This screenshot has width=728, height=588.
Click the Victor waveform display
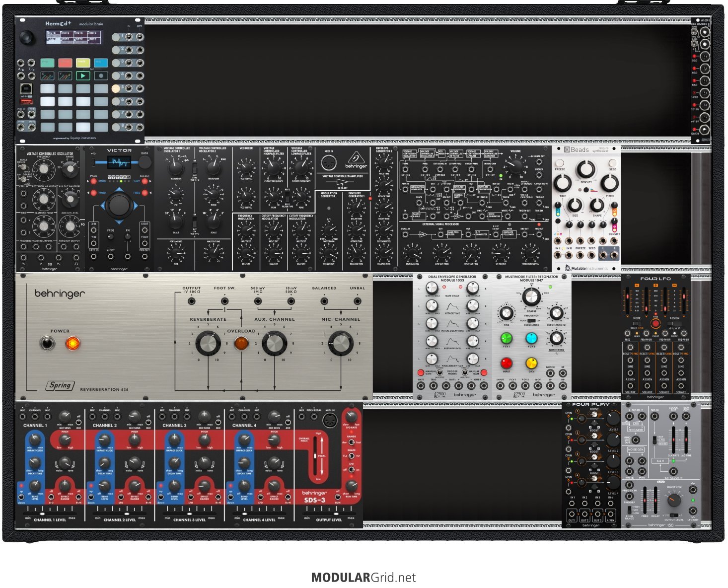(119, 162)
